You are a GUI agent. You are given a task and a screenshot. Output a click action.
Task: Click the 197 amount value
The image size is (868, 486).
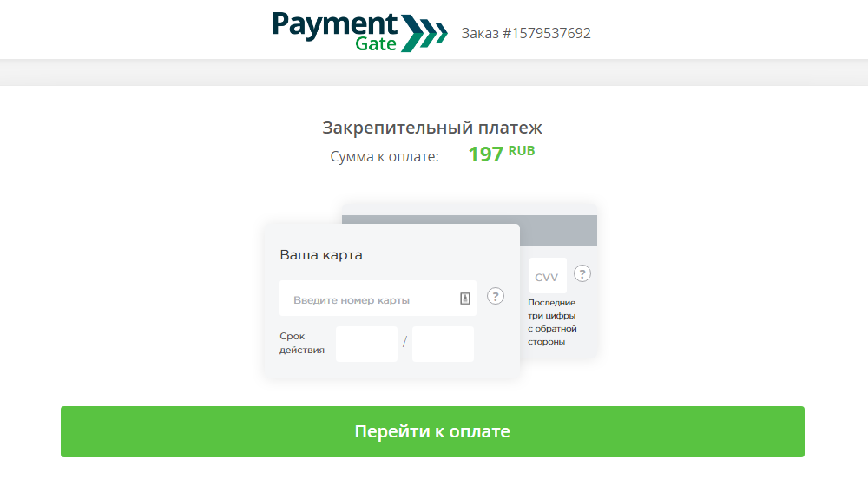(x=485, y=154)
